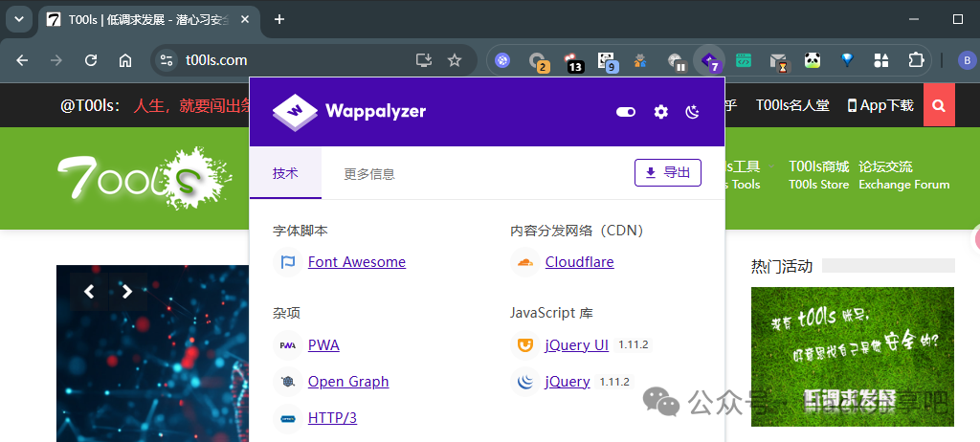Click the Open Graph icon

point(287,382)
